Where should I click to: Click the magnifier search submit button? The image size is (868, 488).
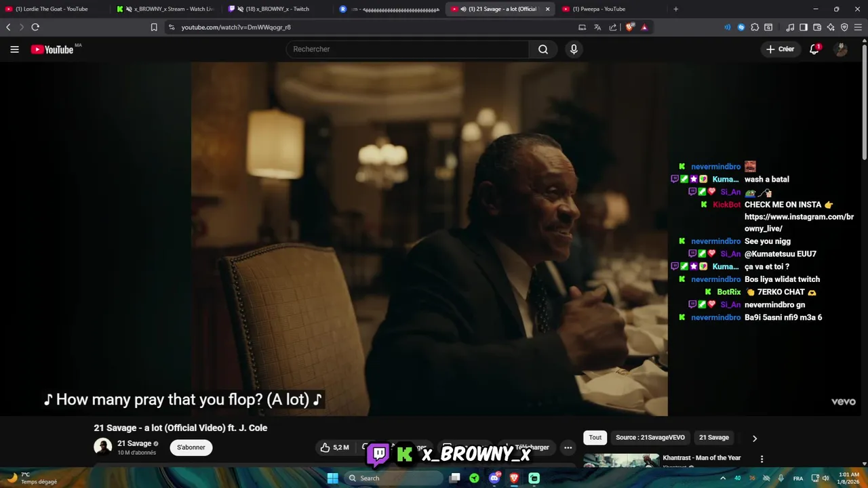pos(543,49)
